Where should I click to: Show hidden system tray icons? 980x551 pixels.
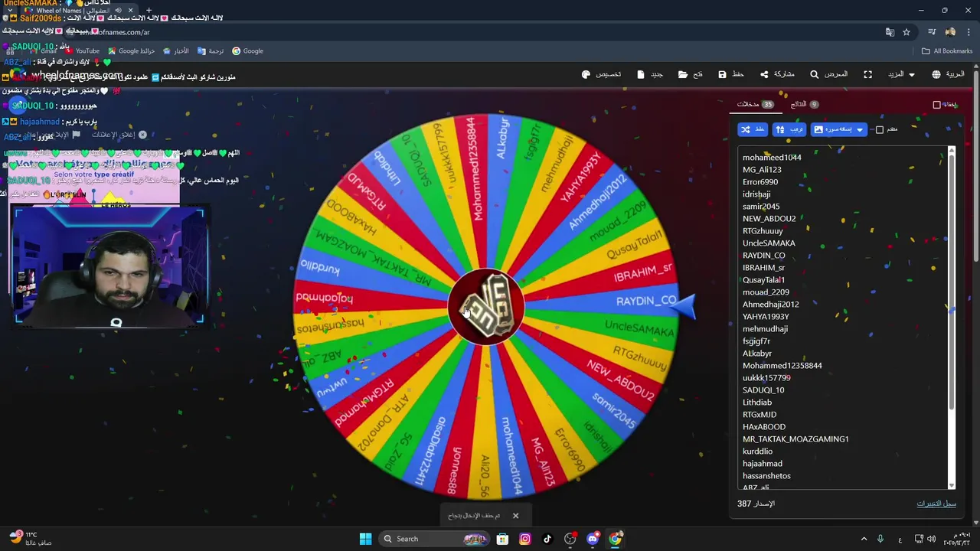coord(864,539)
